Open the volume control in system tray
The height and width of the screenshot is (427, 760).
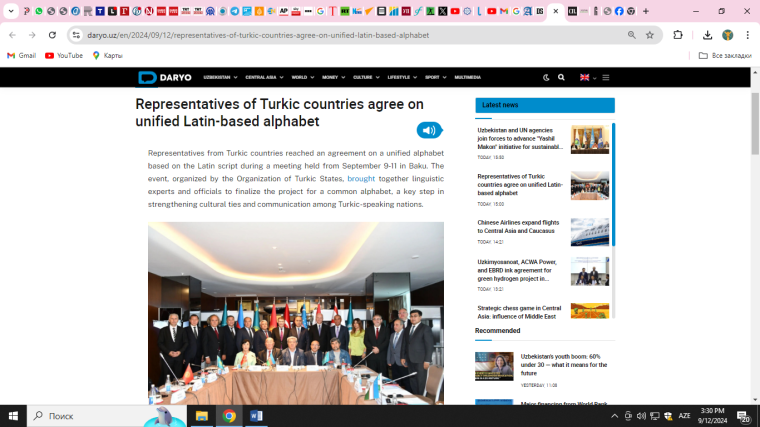click(641, 416)
